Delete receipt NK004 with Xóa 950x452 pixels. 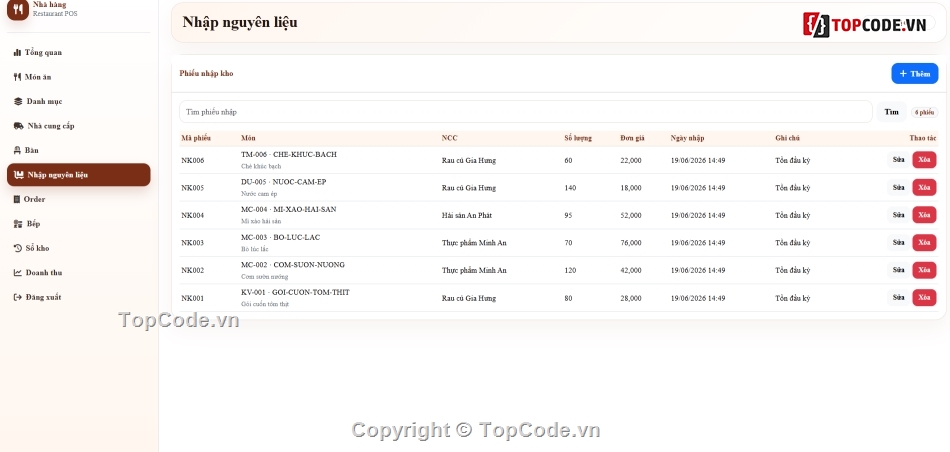pos(924,214)
